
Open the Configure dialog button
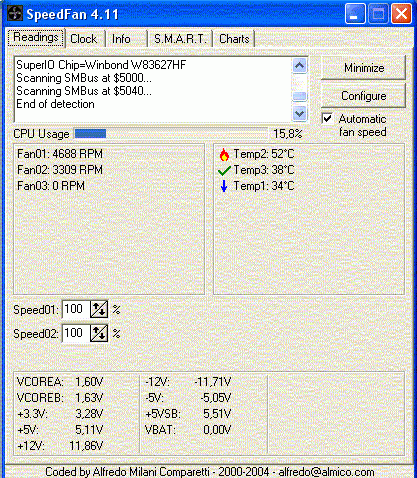[363, 96]
